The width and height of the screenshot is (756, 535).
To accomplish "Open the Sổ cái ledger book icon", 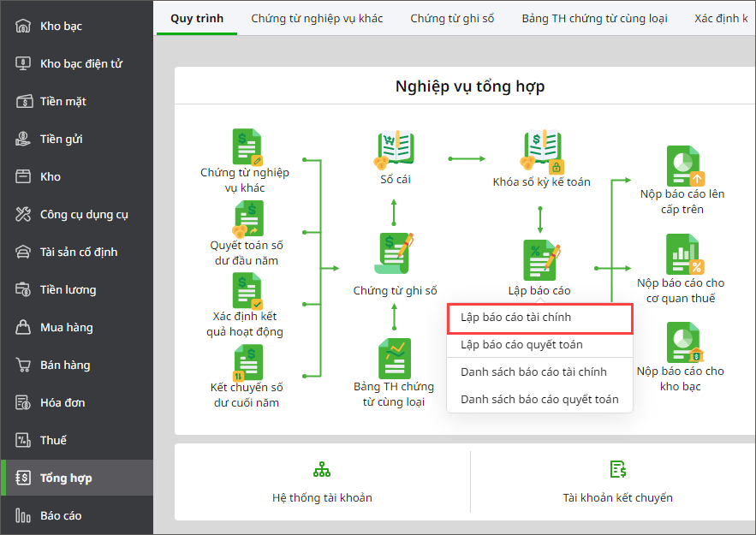I will coord(394,148).
